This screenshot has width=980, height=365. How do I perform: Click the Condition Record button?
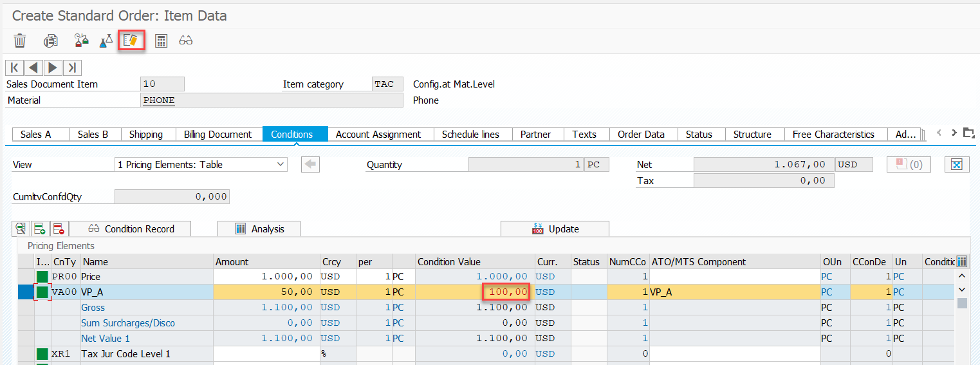pyautogui.click(x=131, y=229)
